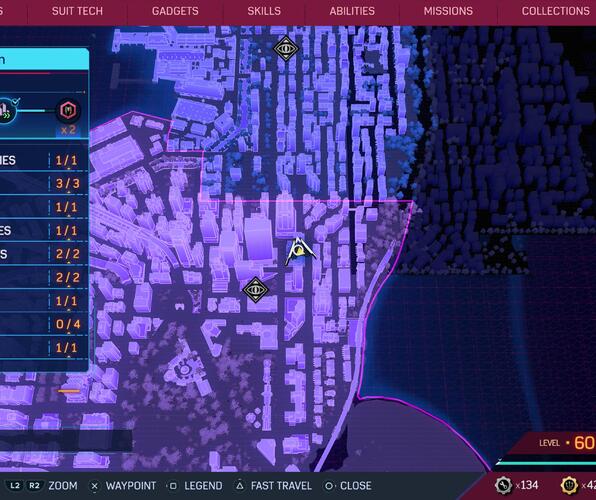
Task: Open the Suit Tech tab
Action: click(77, 11)
